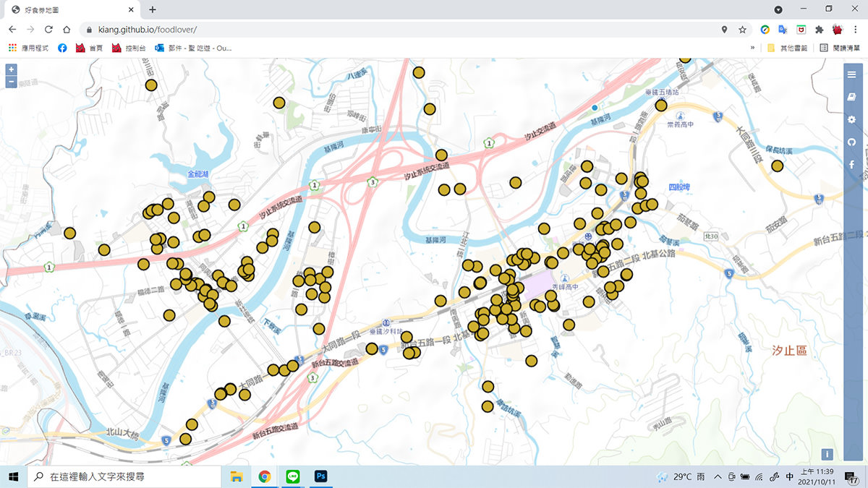Viewport: 868px width, 488px height.
Task: Show map attribution info button
Action: click(827, 454)
